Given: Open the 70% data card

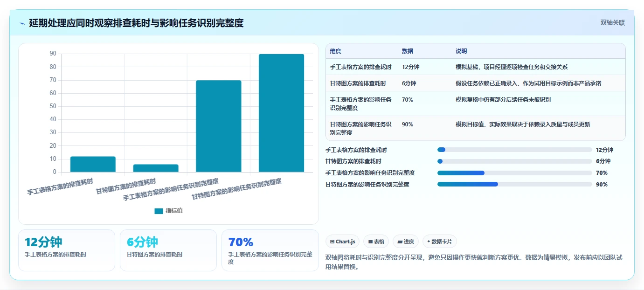Looking at the screenshot, I should [270, 250].
